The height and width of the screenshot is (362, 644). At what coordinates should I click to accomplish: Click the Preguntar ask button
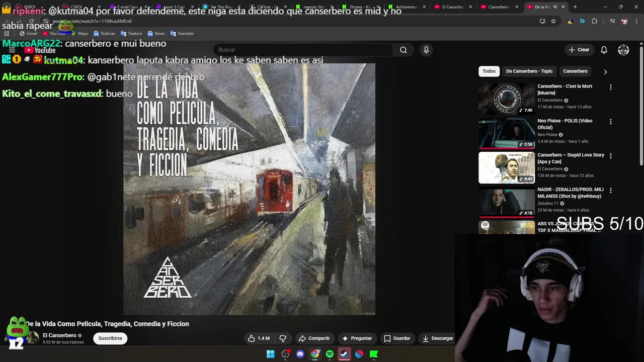(x=357, y=338)
